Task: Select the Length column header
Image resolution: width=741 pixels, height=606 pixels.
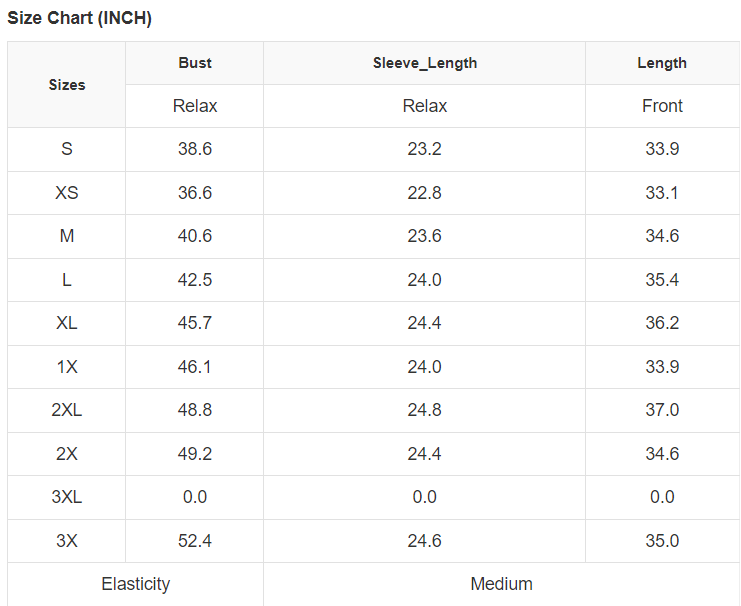Action: click(x=662, y=63)
